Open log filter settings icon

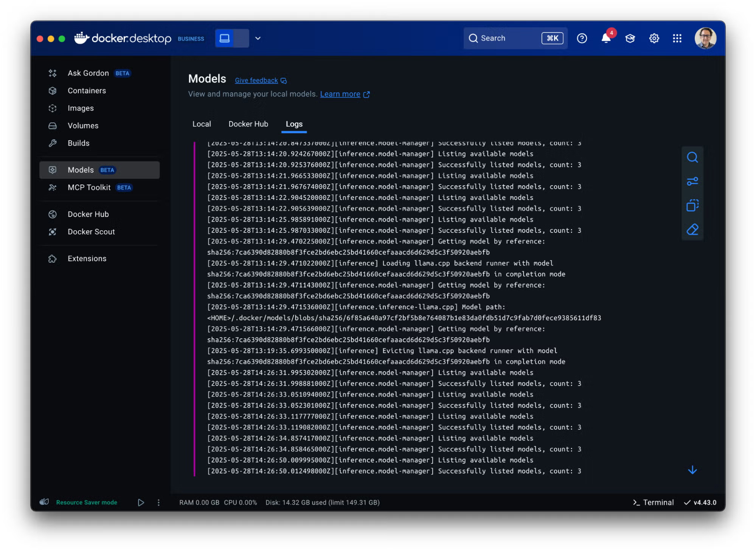[692, 181]
